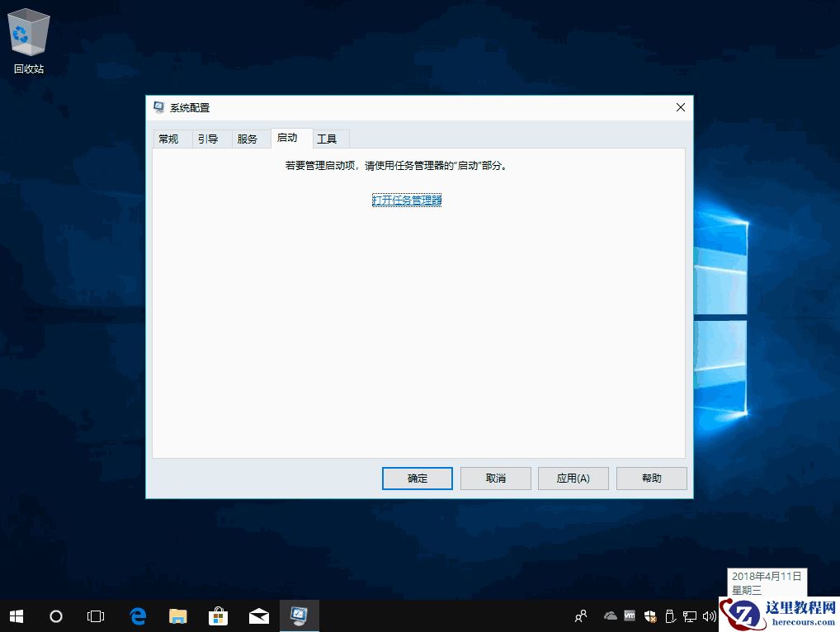Open the Mail app from the taskbar
Screen dimensions: 840x632
point(258,616)
